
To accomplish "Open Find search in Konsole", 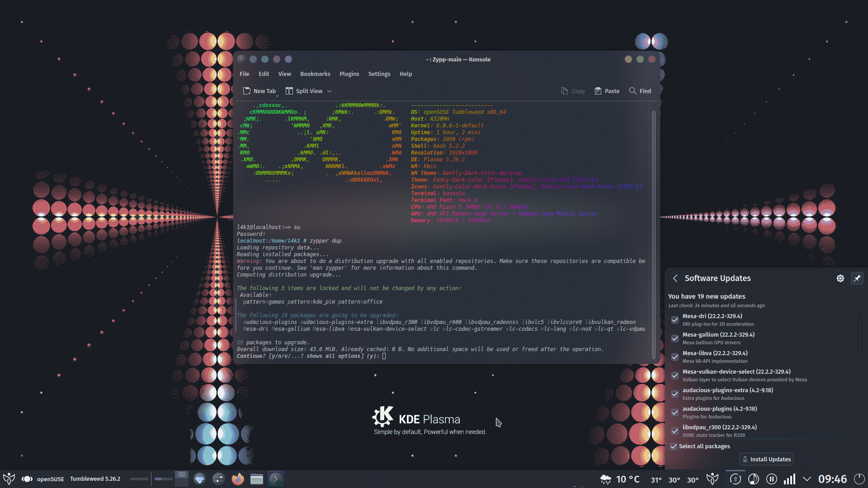I will point(640,91).
